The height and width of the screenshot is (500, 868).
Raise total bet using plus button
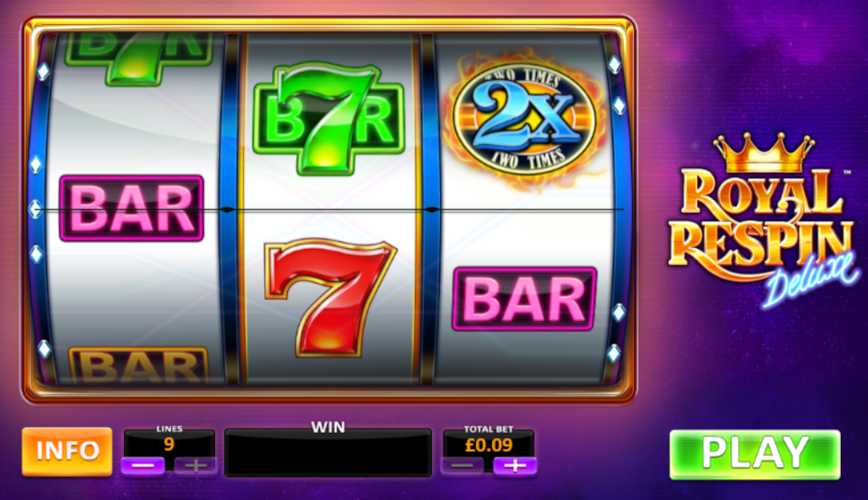point(515,466)
